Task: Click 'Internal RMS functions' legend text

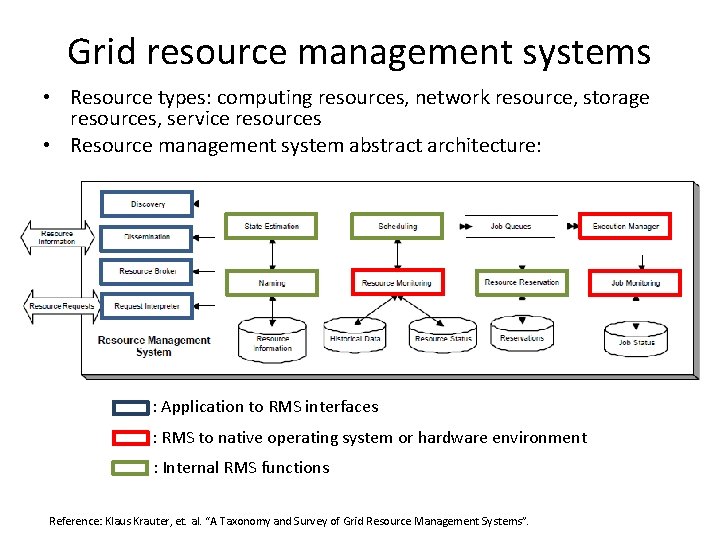Action: click(x=246, y=467)
